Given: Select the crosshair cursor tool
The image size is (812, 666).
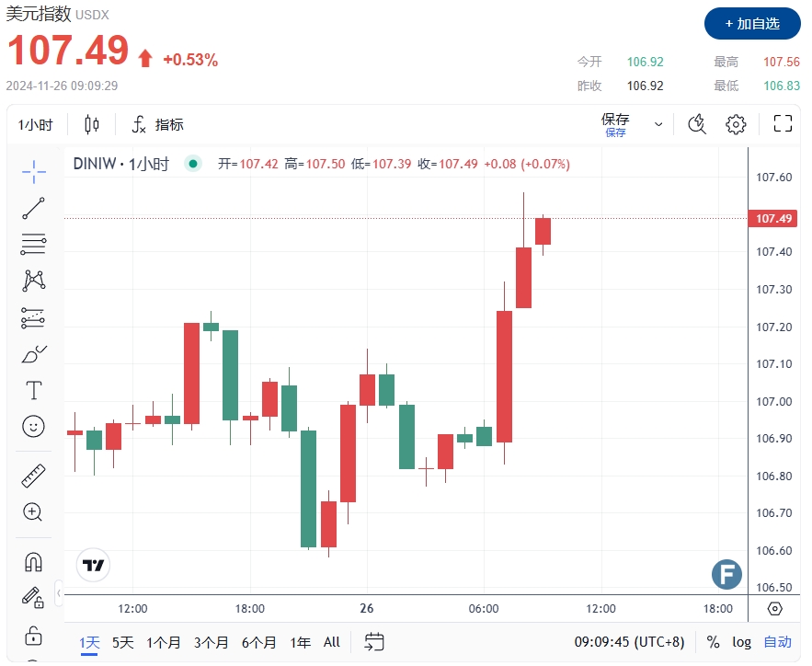Looking at the screenshot, I should coord(34,170).
